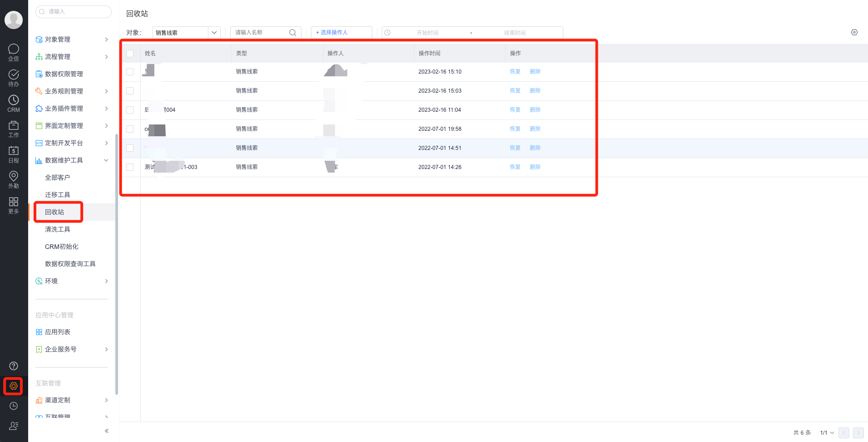868x442 pixels.
Task: Select 清洗工具 in the sidebar
Action: [58, 229]
